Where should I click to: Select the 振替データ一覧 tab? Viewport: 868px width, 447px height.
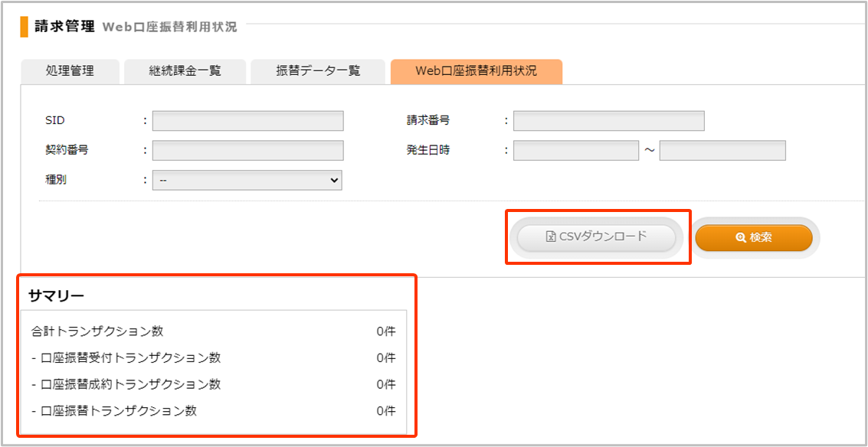tap(318, 71)
